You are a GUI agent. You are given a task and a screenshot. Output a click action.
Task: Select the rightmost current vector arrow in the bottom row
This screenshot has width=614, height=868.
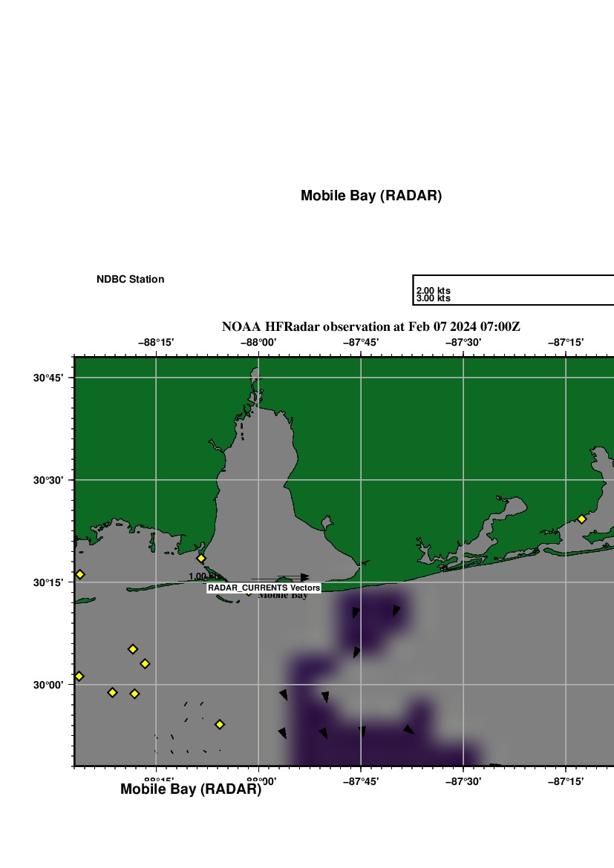[x=408, y=730]
